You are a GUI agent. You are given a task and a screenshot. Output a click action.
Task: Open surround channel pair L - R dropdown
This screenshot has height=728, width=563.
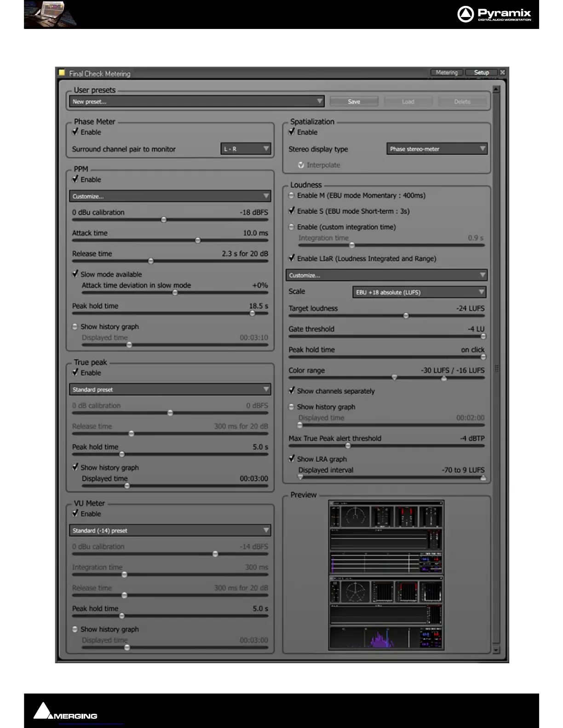(246, 149)
